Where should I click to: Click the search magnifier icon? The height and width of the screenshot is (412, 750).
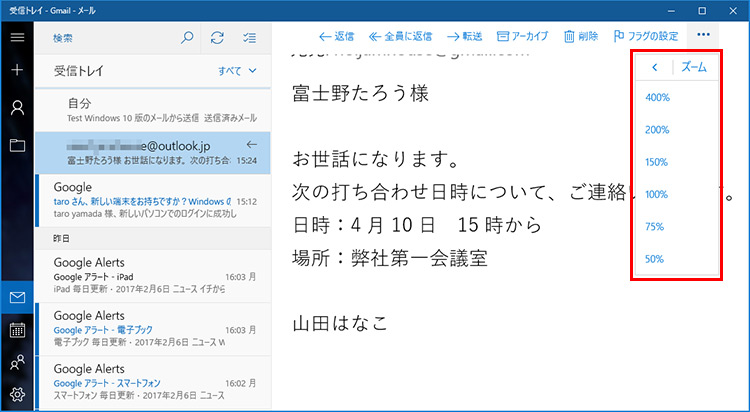pos(186,38)
